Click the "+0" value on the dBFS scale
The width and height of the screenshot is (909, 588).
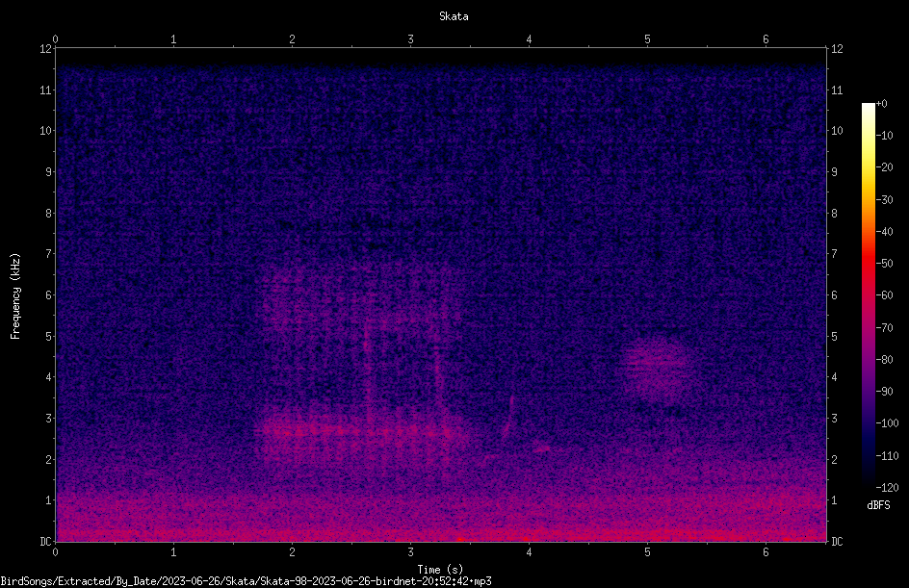(881, 104)
